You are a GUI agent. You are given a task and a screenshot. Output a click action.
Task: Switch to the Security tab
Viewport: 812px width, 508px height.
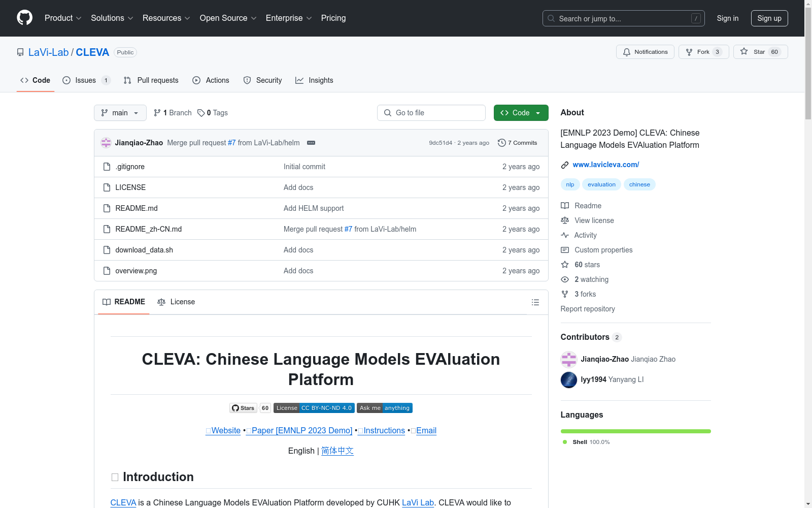[x=263, y=80]
